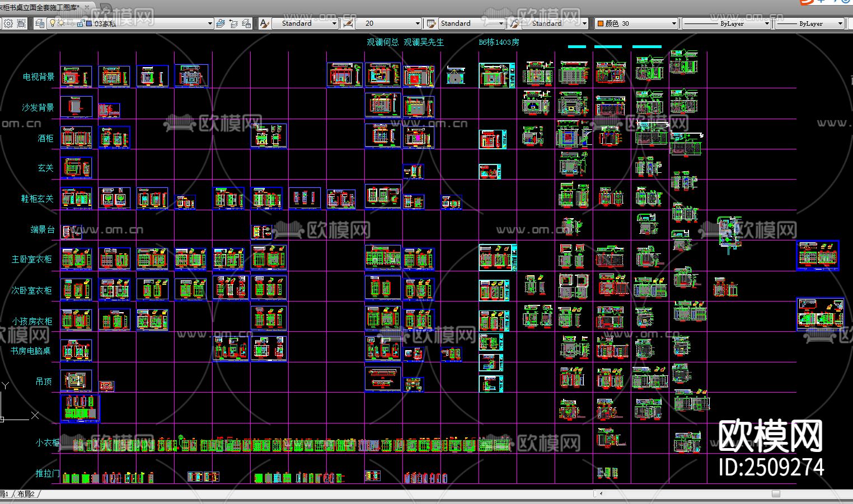Click the 端景台 row label

click(43, 229)
